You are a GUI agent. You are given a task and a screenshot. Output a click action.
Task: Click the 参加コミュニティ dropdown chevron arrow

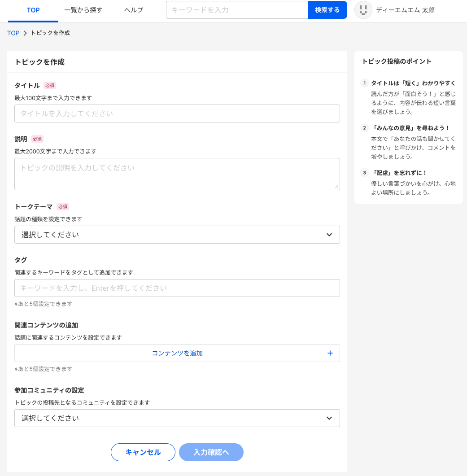(x=329, y=418)
